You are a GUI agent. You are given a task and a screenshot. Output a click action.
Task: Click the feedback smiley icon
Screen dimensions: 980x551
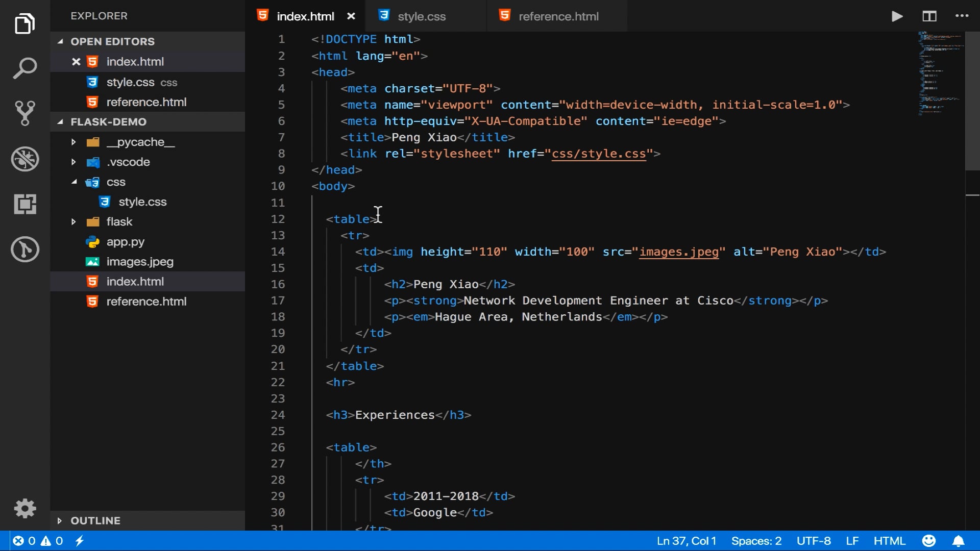(928, 541)
